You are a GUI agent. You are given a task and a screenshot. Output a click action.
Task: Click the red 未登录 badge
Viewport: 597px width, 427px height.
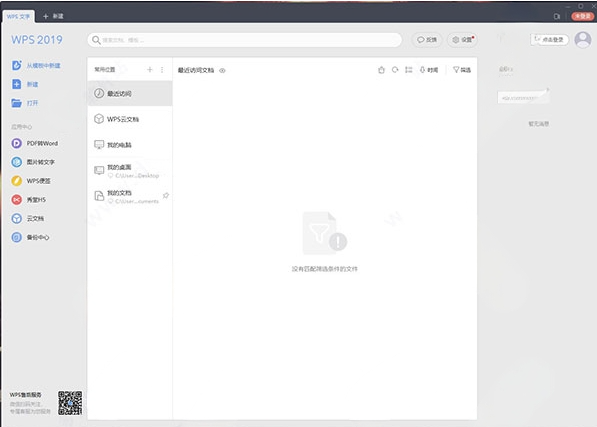click(x=583, y=16)
